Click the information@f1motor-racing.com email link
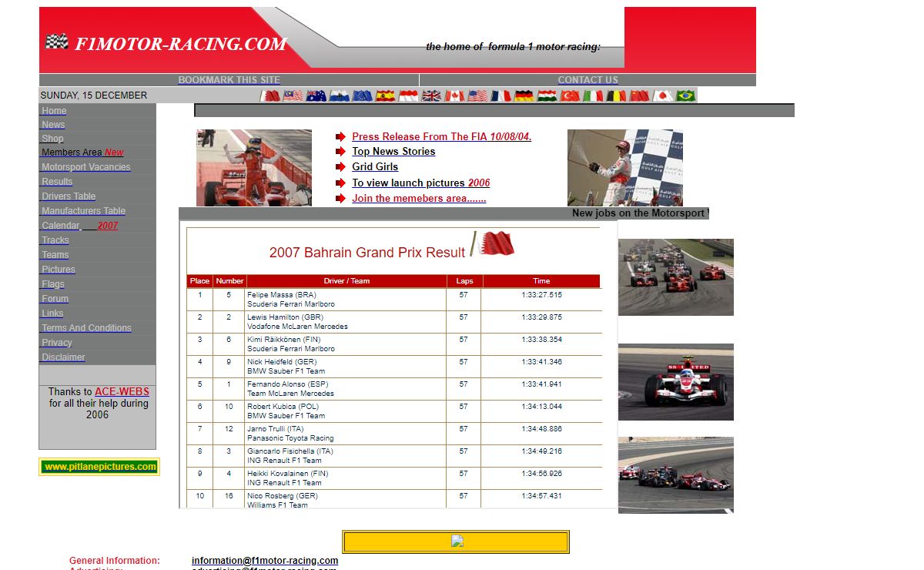This screenshot has height=570, width=924. click(265, 561)
